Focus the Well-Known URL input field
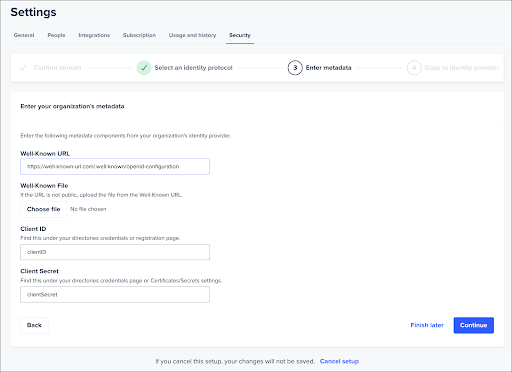Image resolution: width=512 pixels, height=372 pixels. [x=115, y=166]
